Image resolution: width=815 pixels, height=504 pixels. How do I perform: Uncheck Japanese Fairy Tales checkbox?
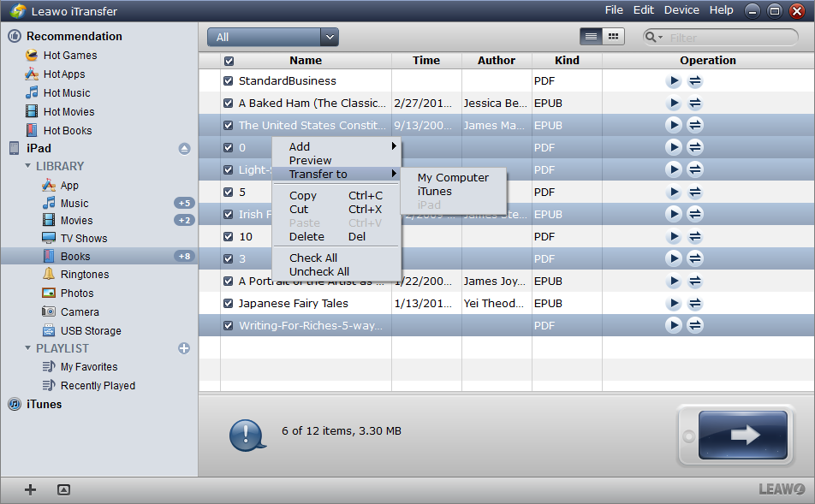tap(229, 304)
